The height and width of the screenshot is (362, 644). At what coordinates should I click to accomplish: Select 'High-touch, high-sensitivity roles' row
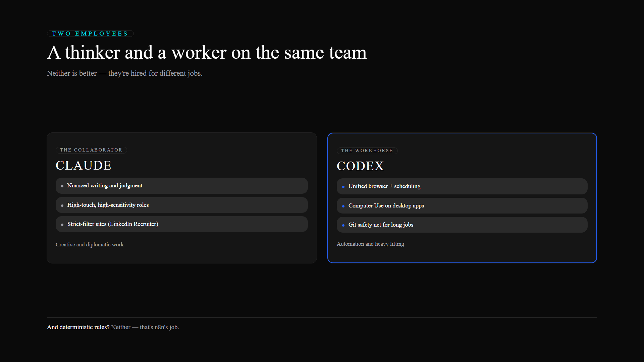(182, 205)
